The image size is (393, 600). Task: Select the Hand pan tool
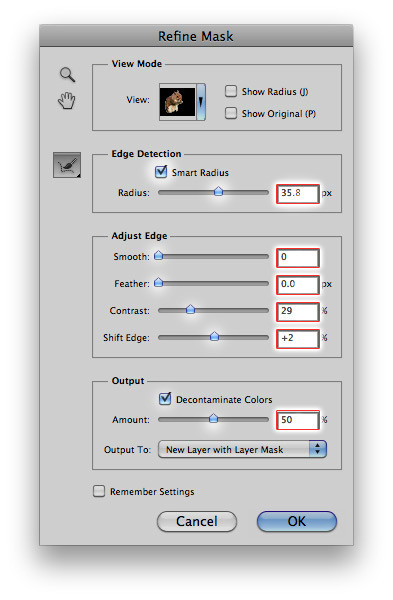[67, 101]
